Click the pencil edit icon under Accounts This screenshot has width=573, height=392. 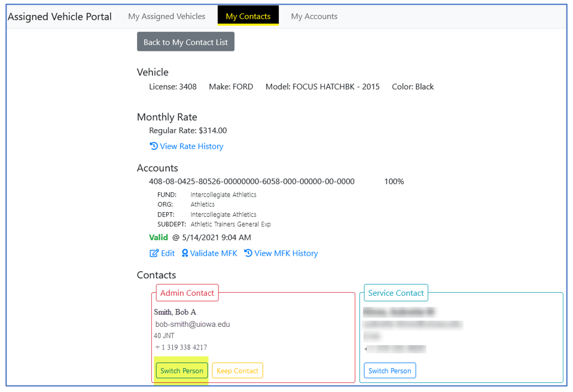(x=154, y=253)
